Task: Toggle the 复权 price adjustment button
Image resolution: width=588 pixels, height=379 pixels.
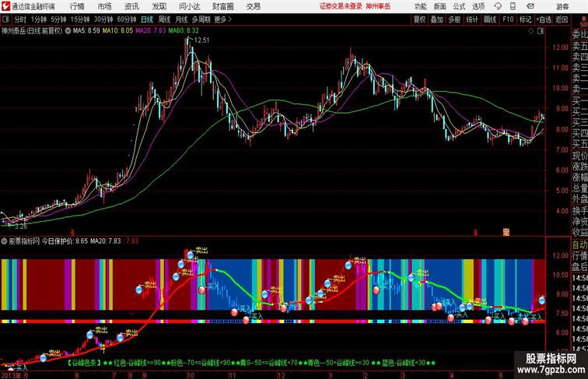Action: click(x=420, y=19)
